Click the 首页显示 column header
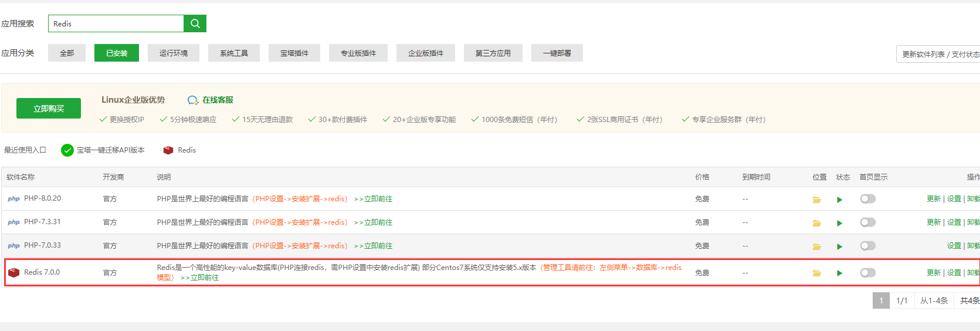980x331 pixels. [873, 177]
